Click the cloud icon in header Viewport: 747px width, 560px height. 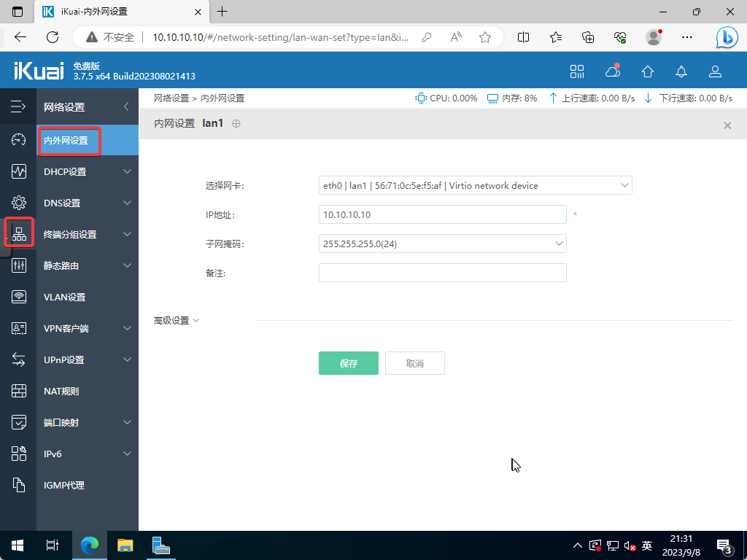pos(613,71)
